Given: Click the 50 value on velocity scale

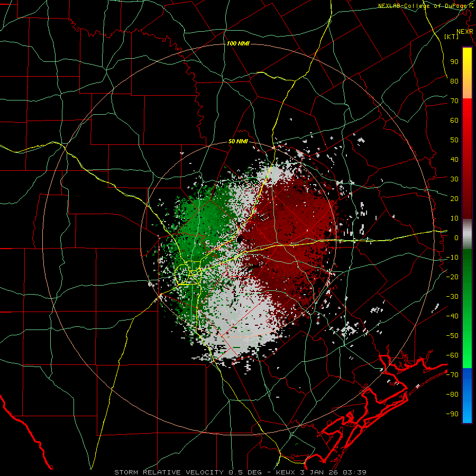Looking at the screenshot, I should pyautogui.click(x=454, y=140).
